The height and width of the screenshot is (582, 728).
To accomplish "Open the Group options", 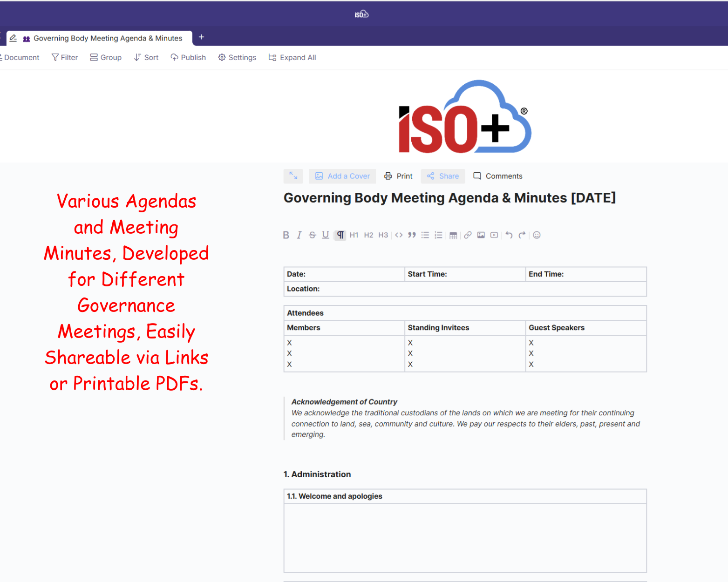I will click(106, 58).
